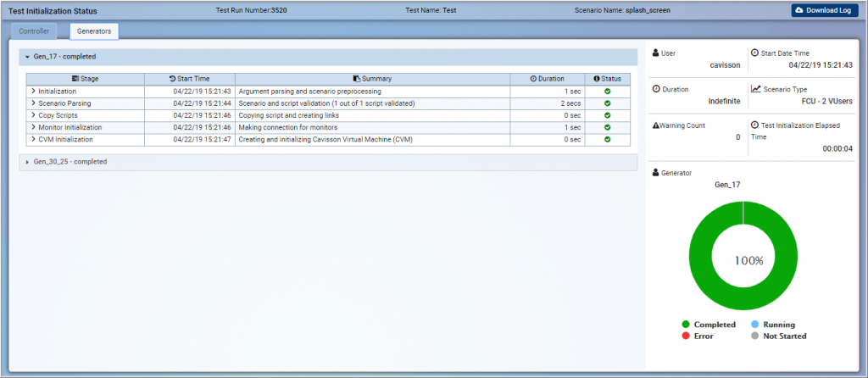
Task: Click the clock icon beside Duration Indefinite
Action: pos(656,88)
